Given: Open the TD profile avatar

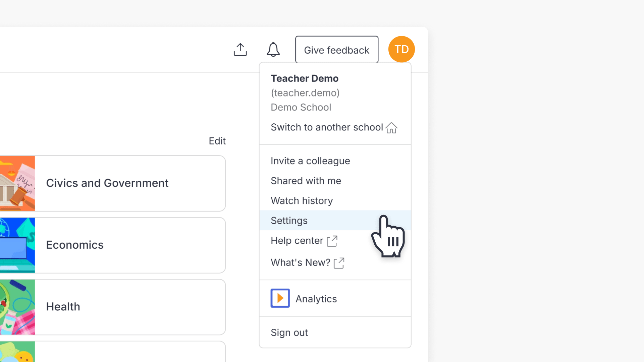Looking at the screenshot, I should click(x=401, y=49).
